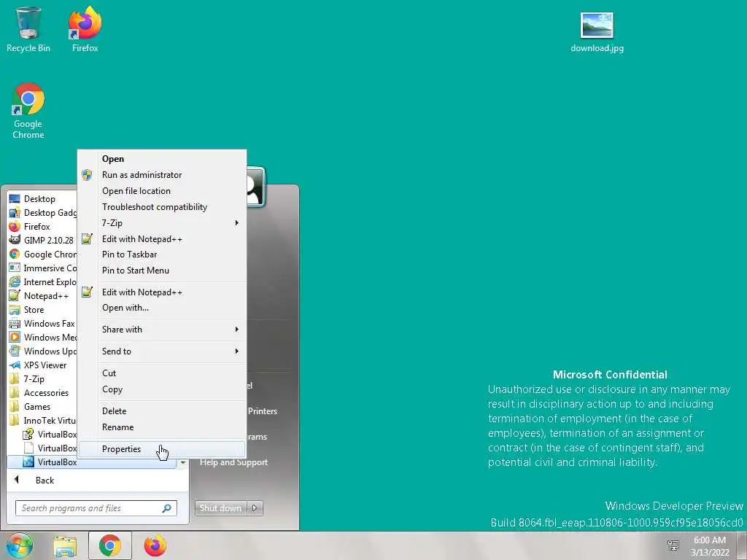Expand the 7-Zip folder in programs list

tap(42, 379)
